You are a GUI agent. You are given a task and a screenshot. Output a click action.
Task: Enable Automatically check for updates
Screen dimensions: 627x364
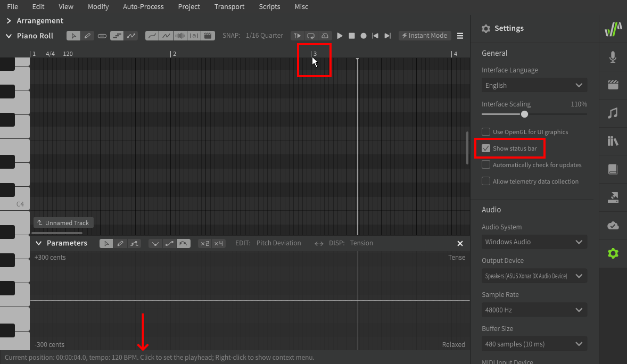(486, 165)
